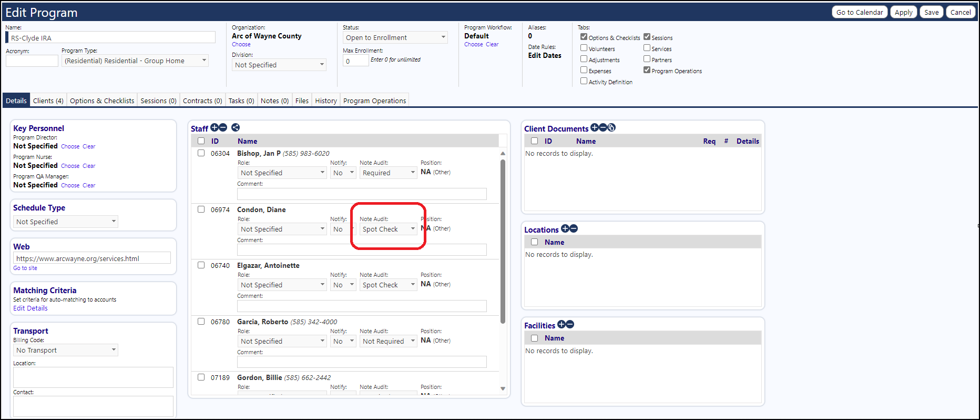
Task: Click the share icon next to Staff
Action: (x=236, y=127)
